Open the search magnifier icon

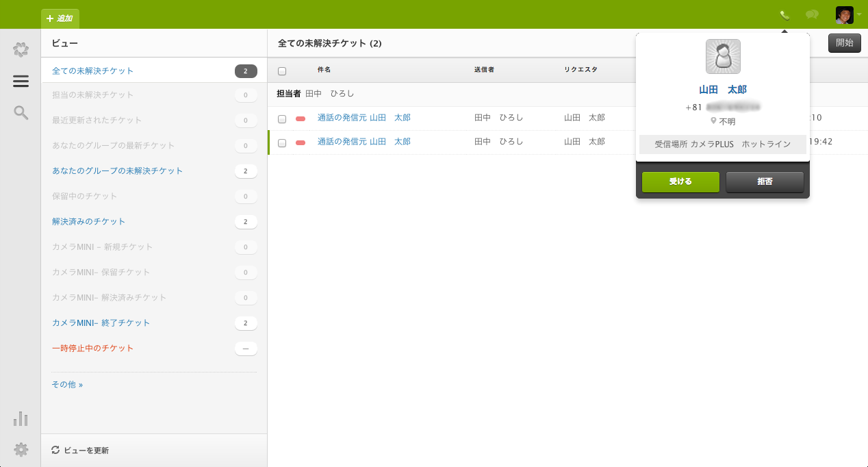click(x=21, y=113)
